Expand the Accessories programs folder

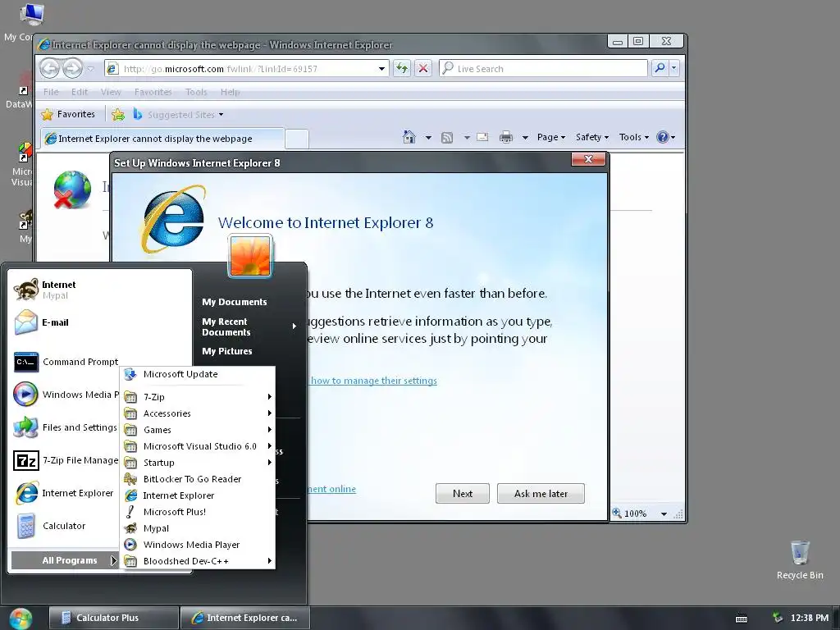click(x=198, y=413)
